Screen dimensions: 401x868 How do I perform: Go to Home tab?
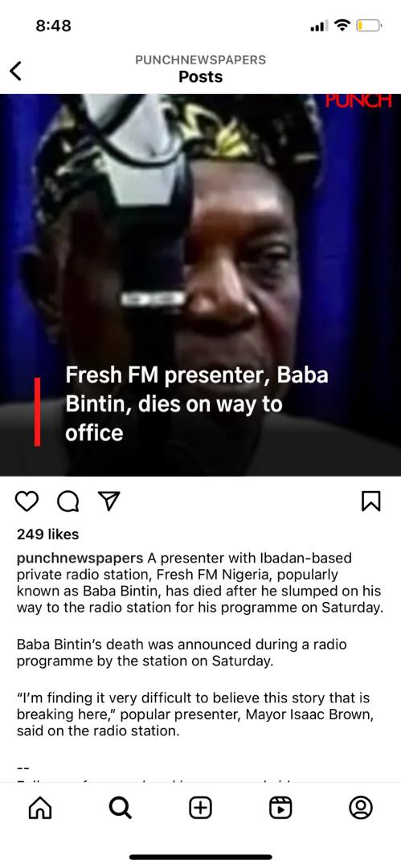point(40,809)
